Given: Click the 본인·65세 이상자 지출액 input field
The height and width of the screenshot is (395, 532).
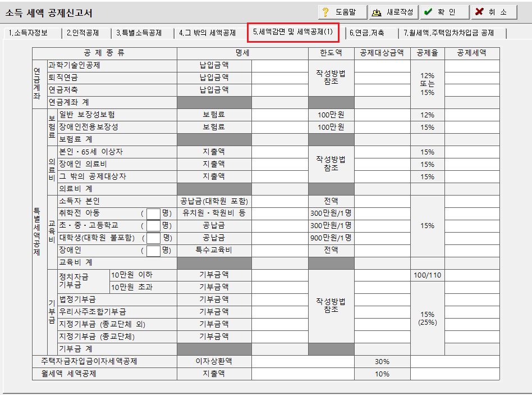Looking at the screenshot, I should tap(280, 152).
